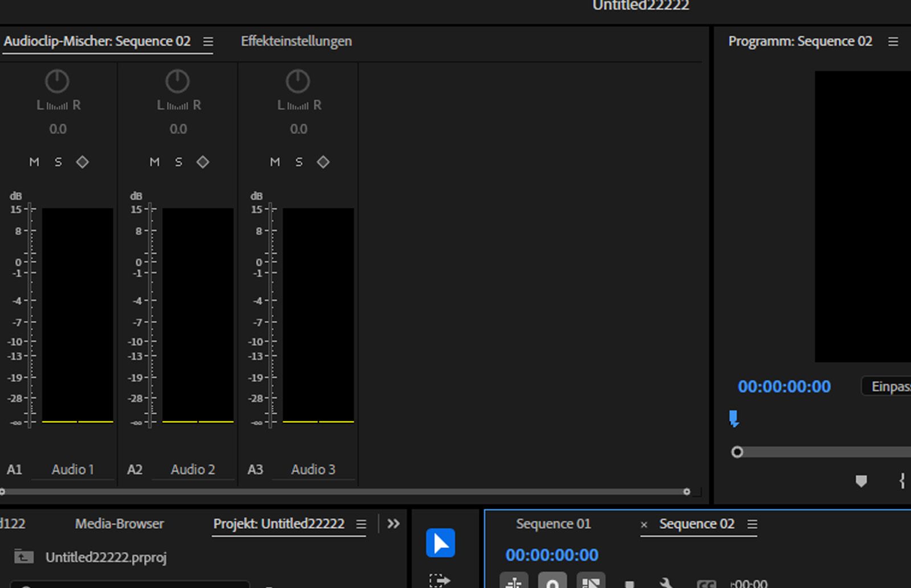Click the snap magnet icon in the timeline
The image size is (911, 588).
(x=551, y=583)
